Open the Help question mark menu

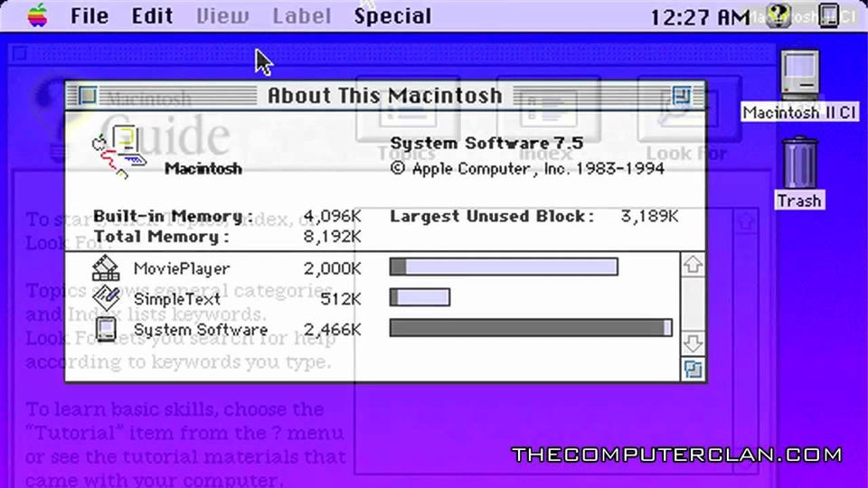(x=778, y=16)
